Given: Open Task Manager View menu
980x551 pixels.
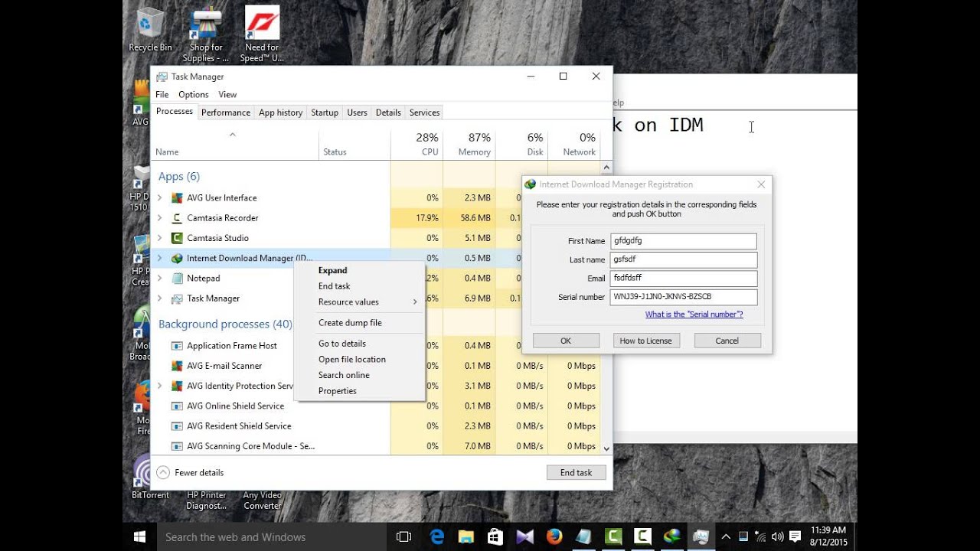Looking at the screenshot, I should pyautogui.click(x=227, y=95).
